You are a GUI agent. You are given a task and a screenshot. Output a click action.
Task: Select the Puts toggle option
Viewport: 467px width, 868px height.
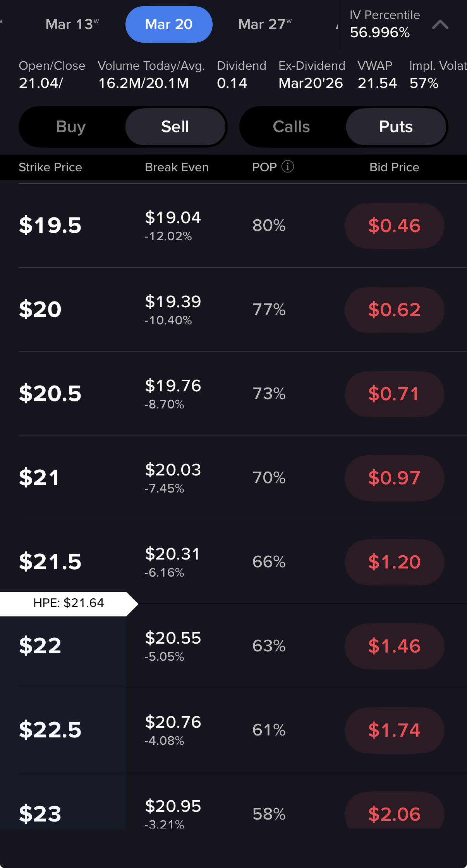pyautogui.click(x=396, y=127)
